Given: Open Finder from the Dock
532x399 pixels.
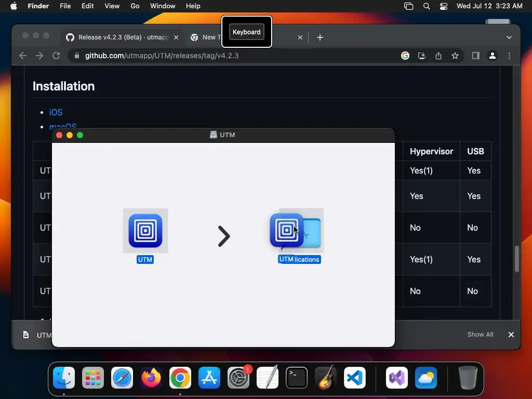Looking at the screenshot, I should point(64,378).
